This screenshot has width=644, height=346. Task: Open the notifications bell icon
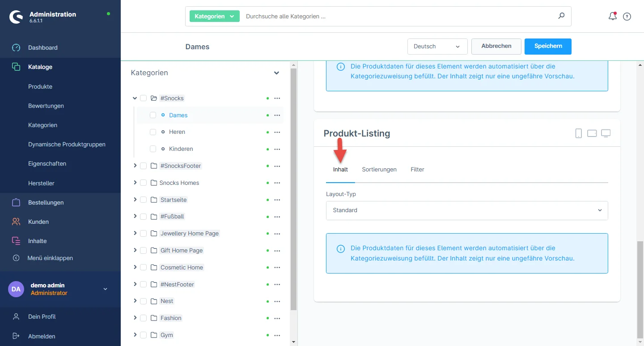coord(612,17)
